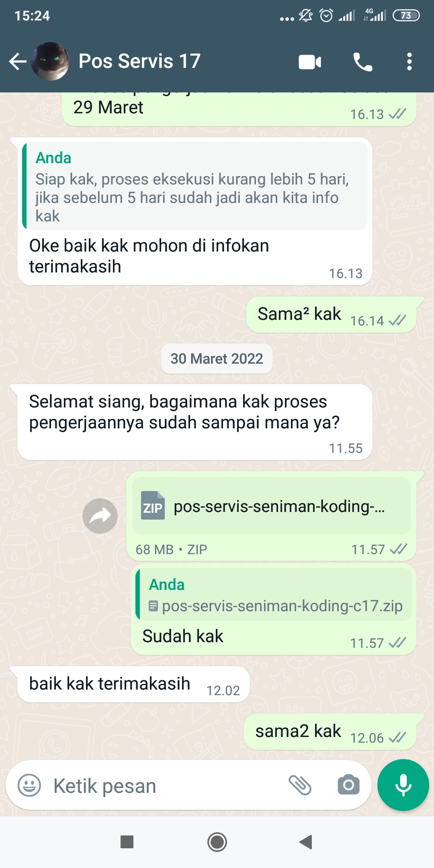Open the emoji picker
The height and width of the screenshot is (868, 434).
29,785
